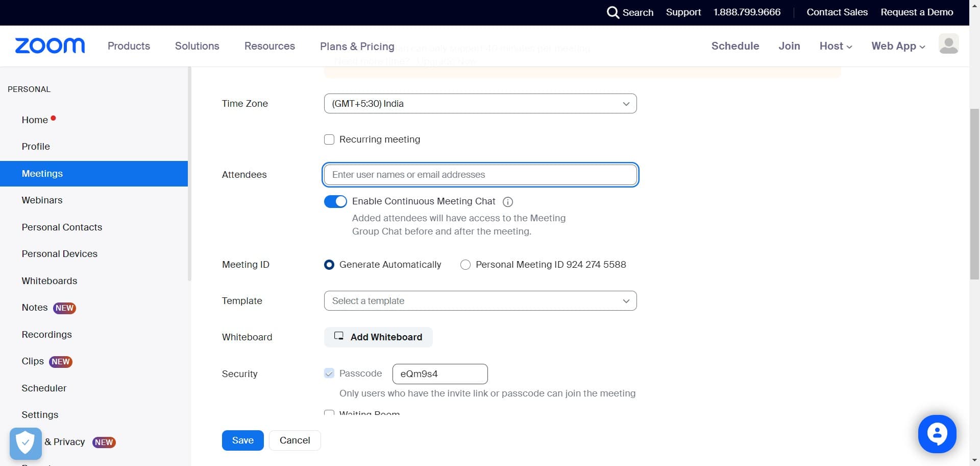Viewport: 980px width, 466px height.
Task: Click the Save button
Action: point(242,440)
